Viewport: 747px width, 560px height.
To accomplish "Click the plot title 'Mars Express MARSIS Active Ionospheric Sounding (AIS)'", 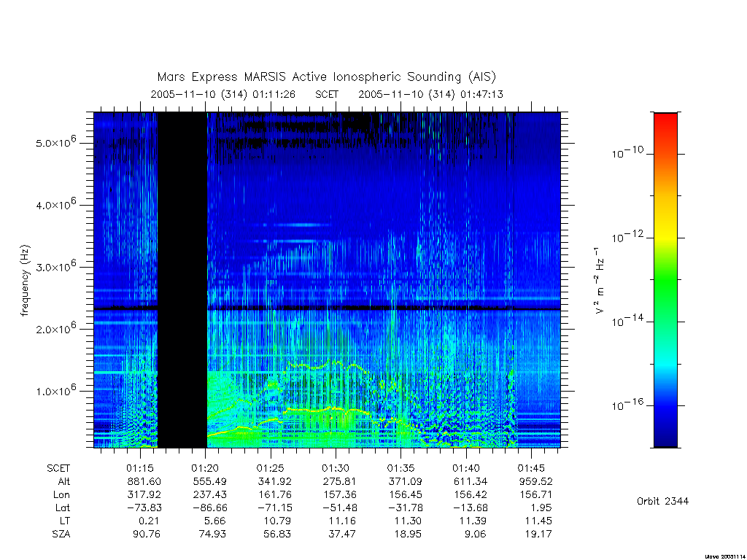I will coord(326,77).
